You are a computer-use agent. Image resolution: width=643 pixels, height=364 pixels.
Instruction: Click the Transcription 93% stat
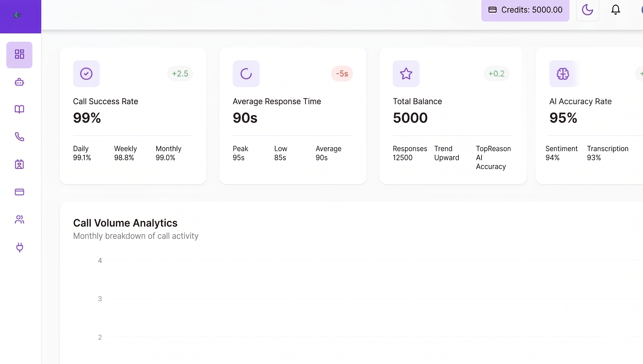click(608, 153)
